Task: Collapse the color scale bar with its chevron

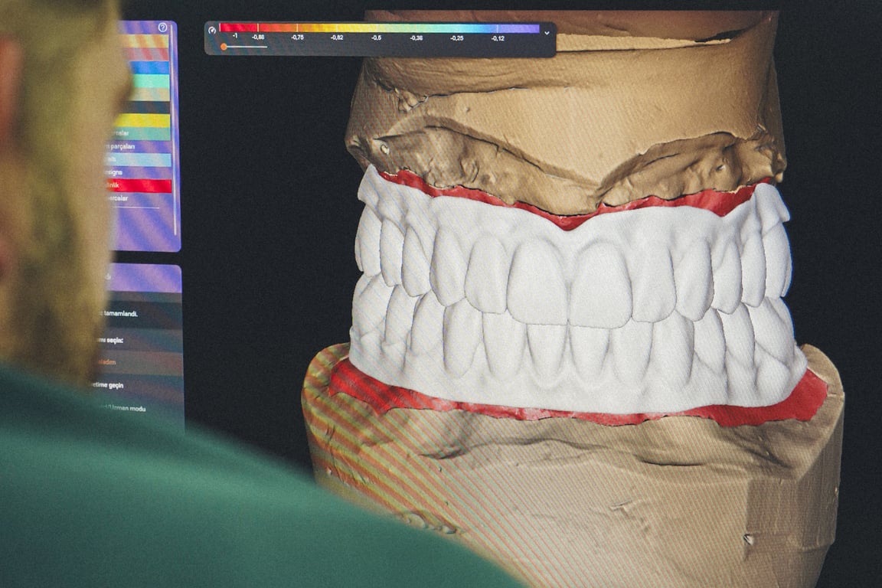Action: click(547, 33)
